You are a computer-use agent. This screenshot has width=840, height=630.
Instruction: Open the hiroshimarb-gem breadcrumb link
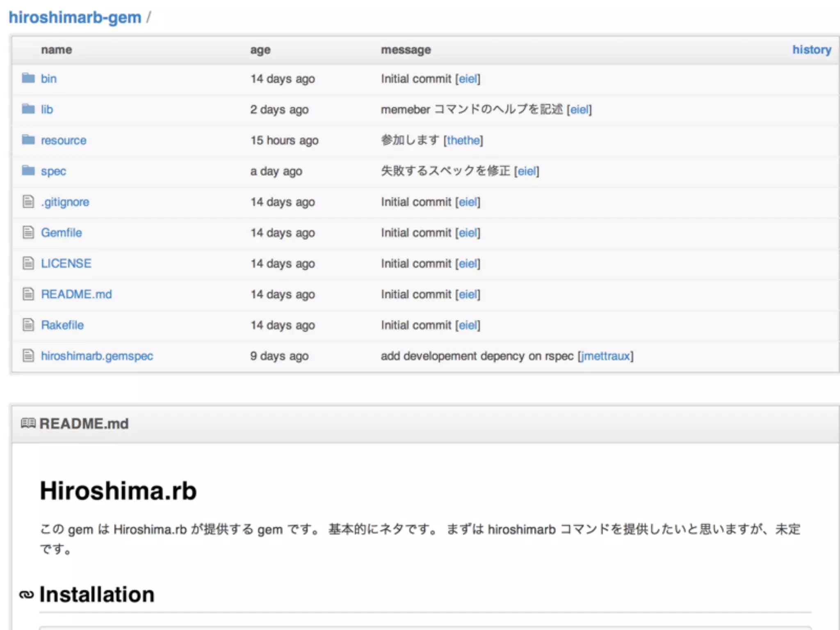[x=75, y=18]
